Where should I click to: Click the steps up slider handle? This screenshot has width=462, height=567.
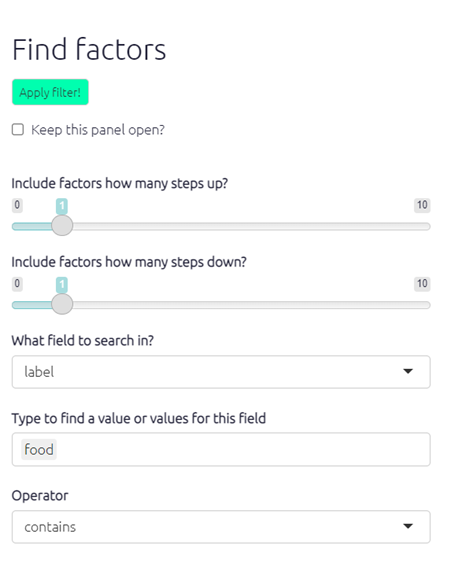[x=62, y=226]
